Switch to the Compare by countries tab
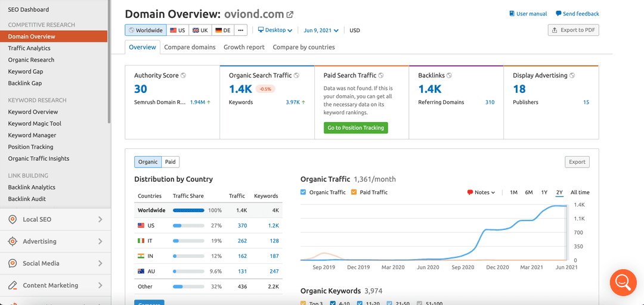 (304, 47)
